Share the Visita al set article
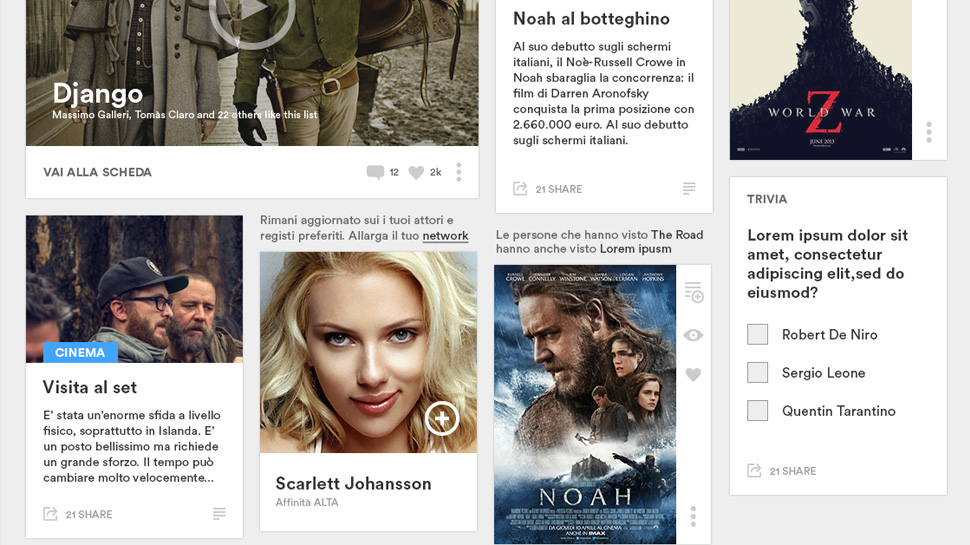The width and height of the screenshot is (970, 545). (50, 513)
